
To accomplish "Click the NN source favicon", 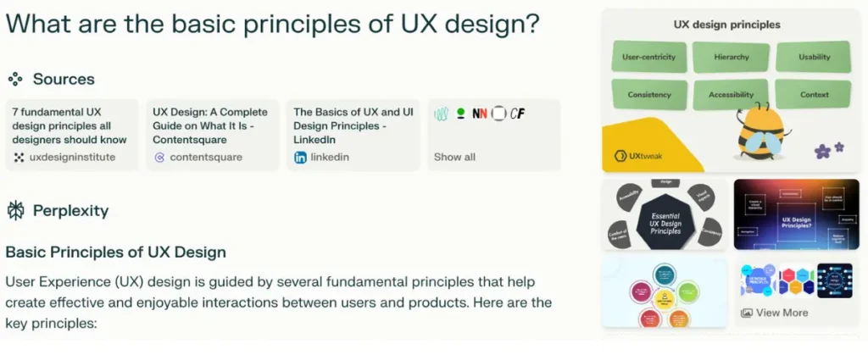I will coord(480,114).
